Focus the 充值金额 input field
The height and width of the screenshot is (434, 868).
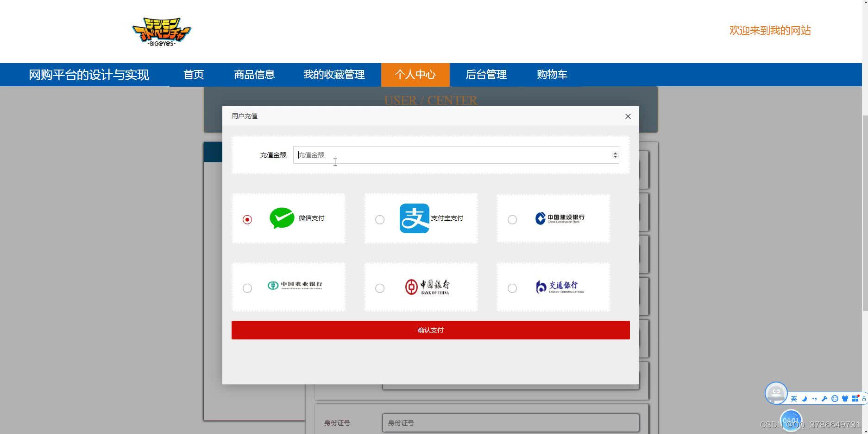456,155
